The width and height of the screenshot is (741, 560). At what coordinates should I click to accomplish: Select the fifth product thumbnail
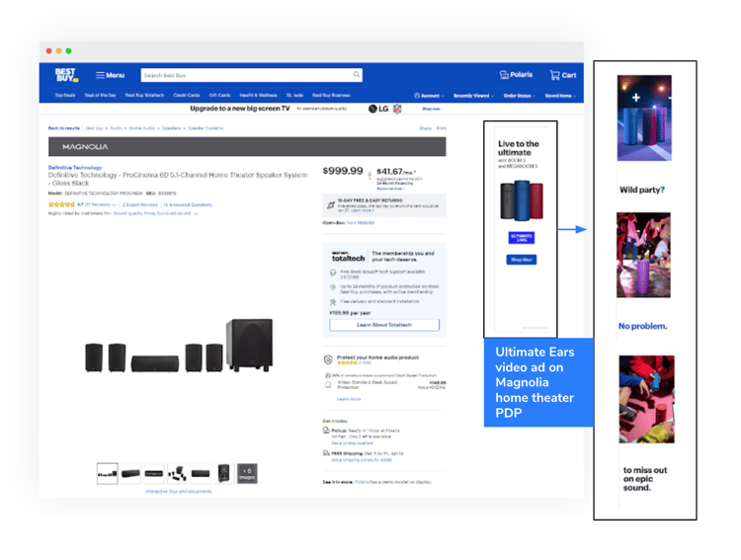coord(201,473)
